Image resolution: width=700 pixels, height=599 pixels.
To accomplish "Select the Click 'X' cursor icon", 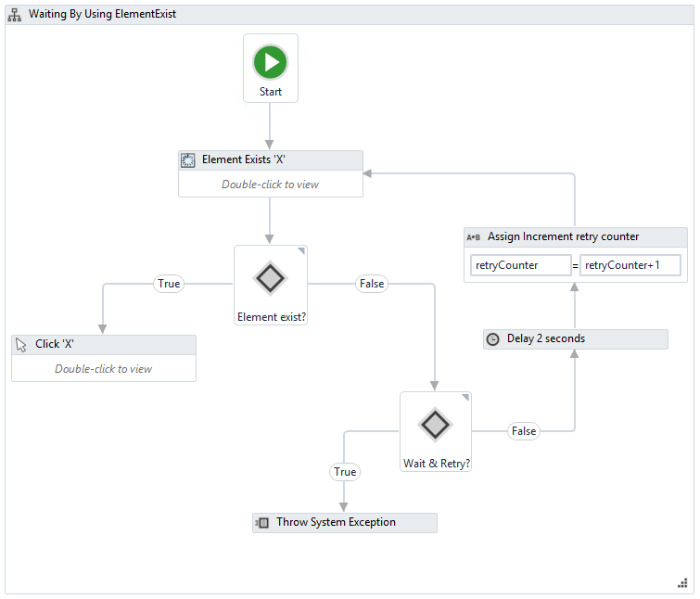I will coord(21,344).
